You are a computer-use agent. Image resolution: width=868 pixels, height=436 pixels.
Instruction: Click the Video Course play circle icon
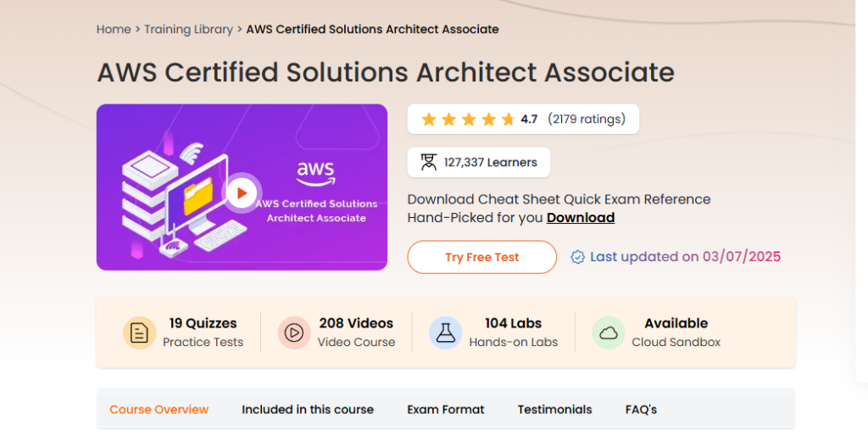pyautogui.click(x=294, y=333)
